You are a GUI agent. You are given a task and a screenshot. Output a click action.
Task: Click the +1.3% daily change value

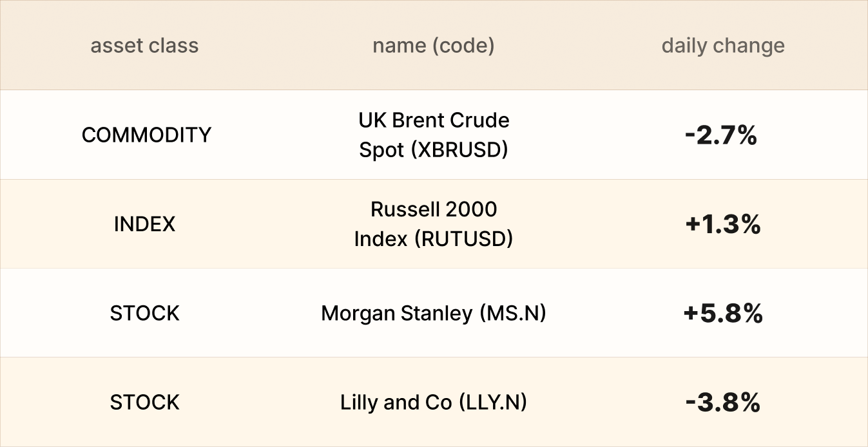point(723,224)
